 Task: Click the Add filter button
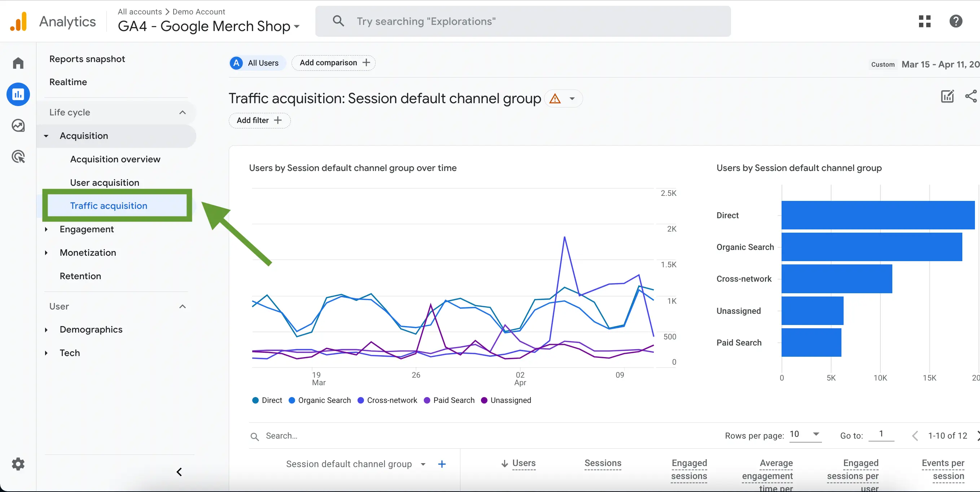click(x=259, y=120)
